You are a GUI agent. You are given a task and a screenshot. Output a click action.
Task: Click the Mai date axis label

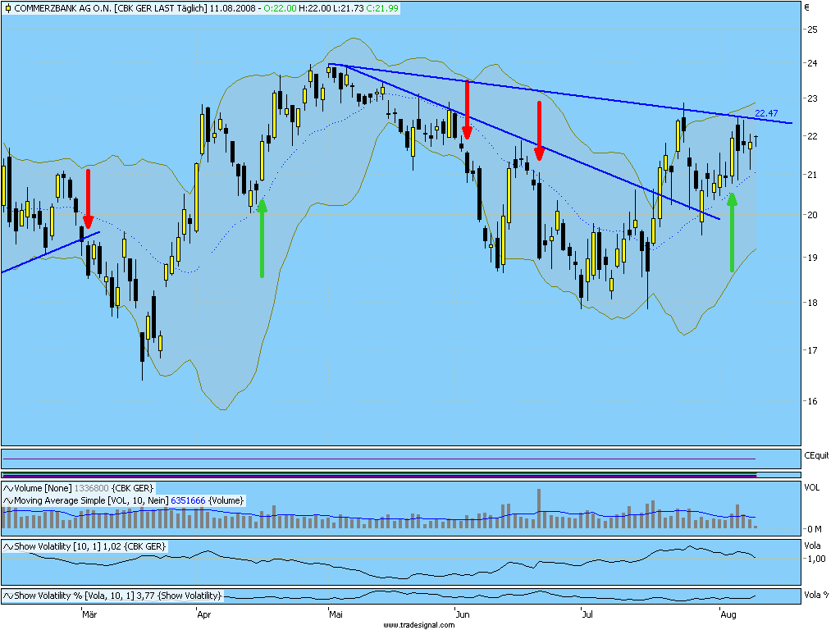(336, 614)
